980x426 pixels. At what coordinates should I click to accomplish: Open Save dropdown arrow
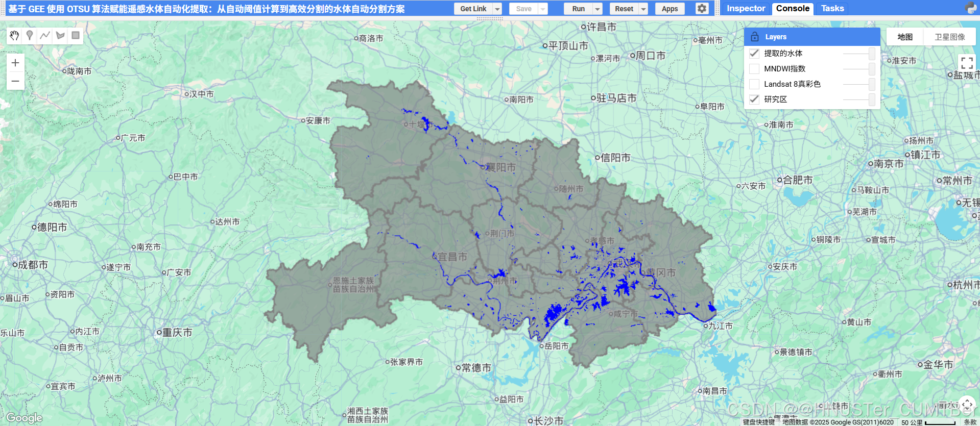[x=543, y=9]
